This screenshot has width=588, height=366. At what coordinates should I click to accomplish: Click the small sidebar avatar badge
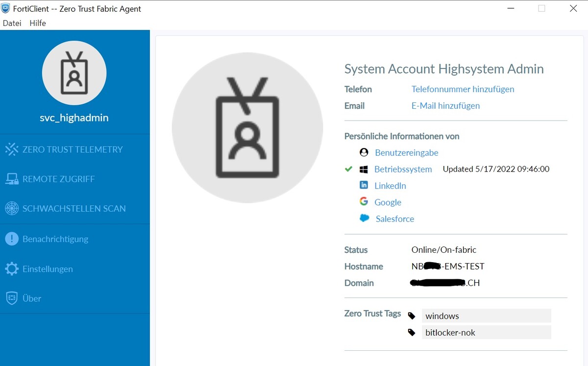pos(74,73)
